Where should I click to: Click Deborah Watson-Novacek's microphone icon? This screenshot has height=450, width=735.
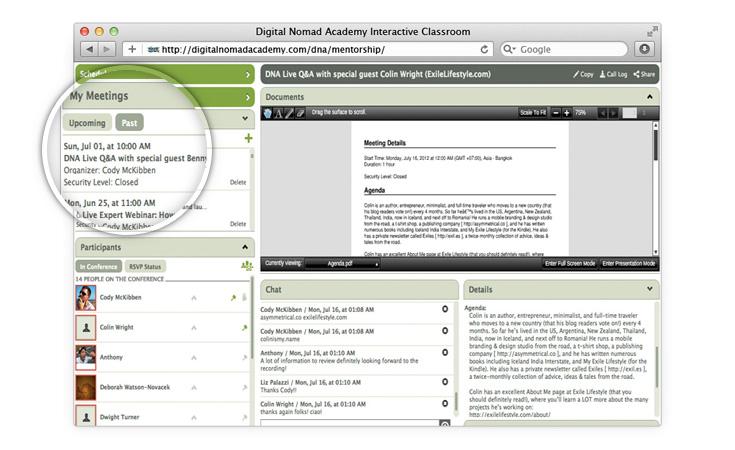coord(244,388)
